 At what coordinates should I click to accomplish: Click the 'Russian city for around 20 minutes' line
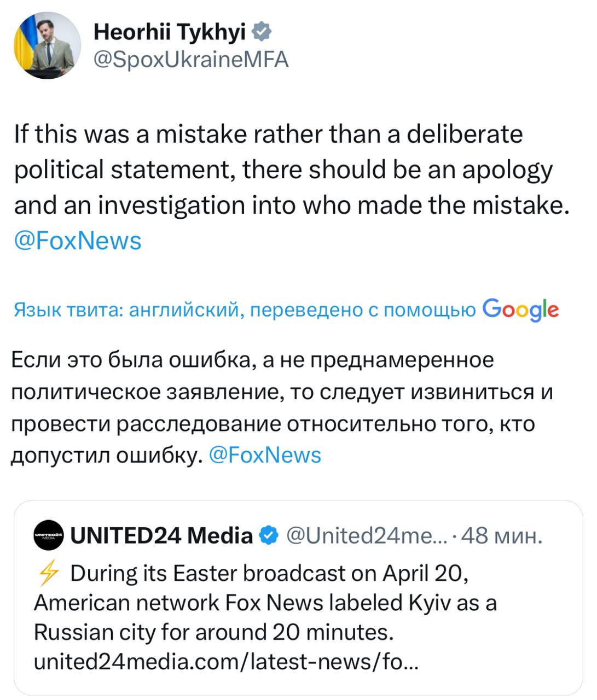pos(213,632)
